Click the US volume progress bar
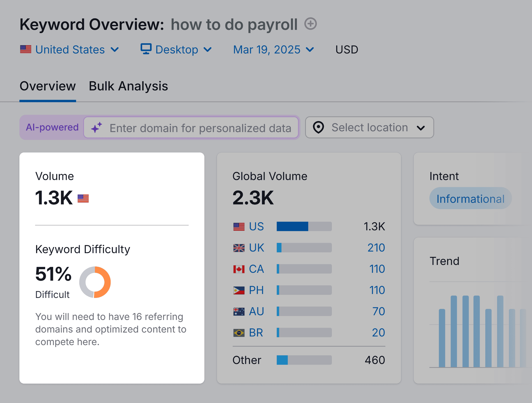 coord(304,227)
